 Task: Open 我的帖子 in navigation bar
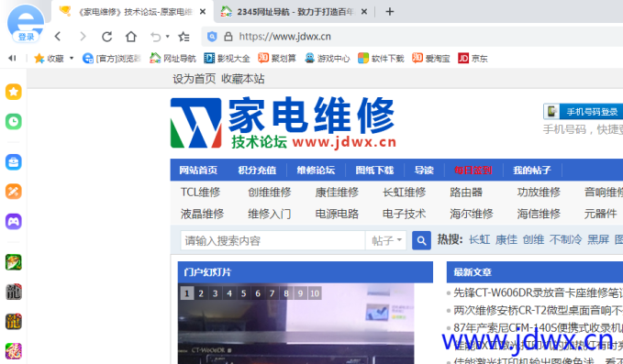[532, 171]
